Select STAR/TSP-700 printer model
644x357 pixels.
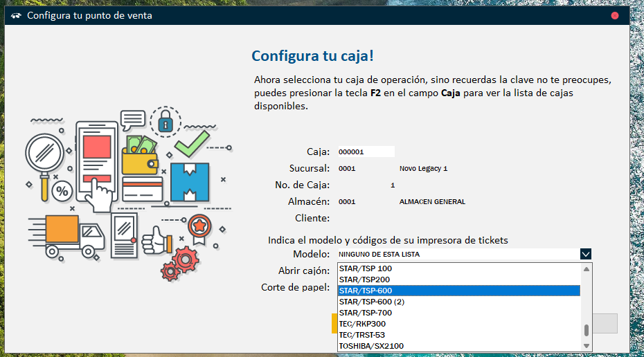pos(457,313)
